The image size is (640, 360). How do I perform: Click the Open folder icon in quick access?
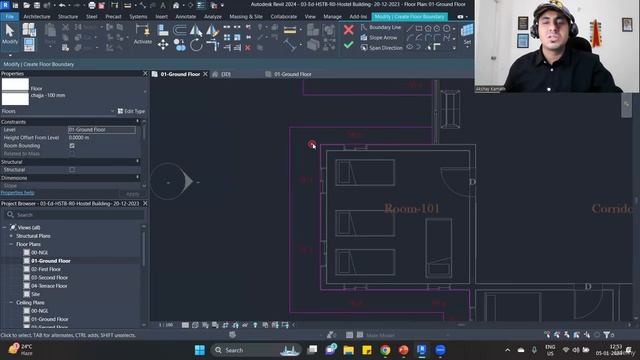(x=27, y=5)
